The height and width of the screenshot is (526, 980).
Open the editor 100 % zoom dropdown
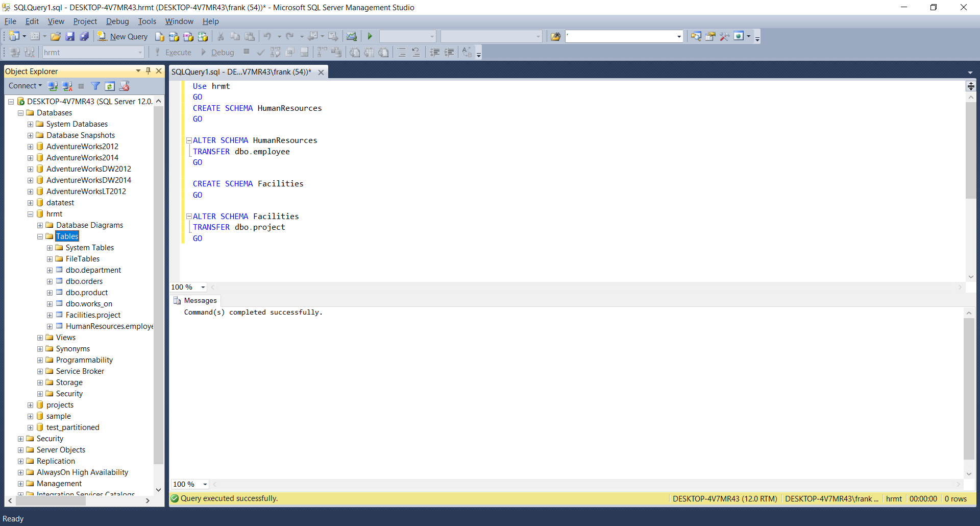[x=203, y=287]
